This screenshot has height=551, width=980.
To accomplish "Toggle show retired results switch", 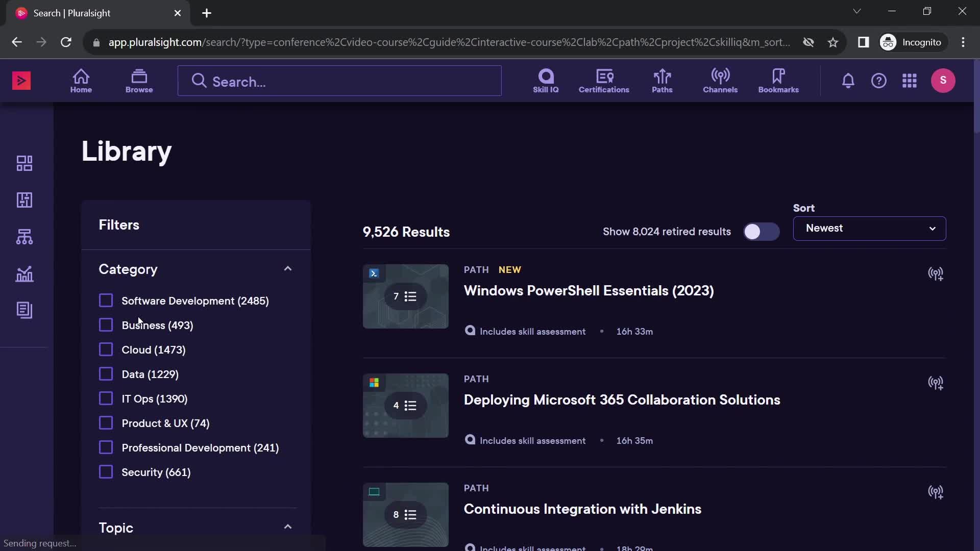I will point(761,232).
